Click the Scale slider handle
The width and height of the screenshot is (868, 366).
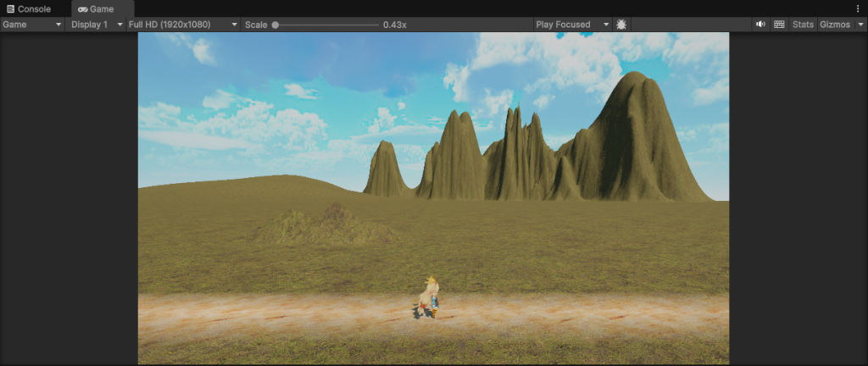coord(275,25)
